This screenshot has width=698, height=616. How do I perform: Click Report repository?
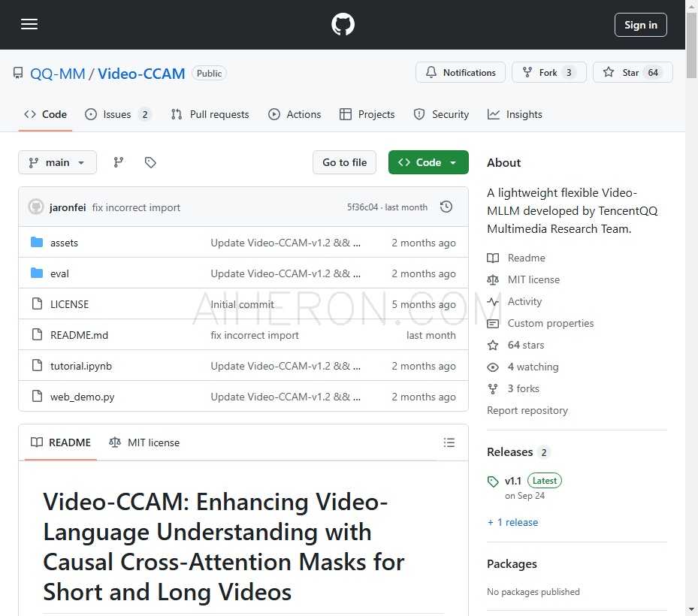527,410
